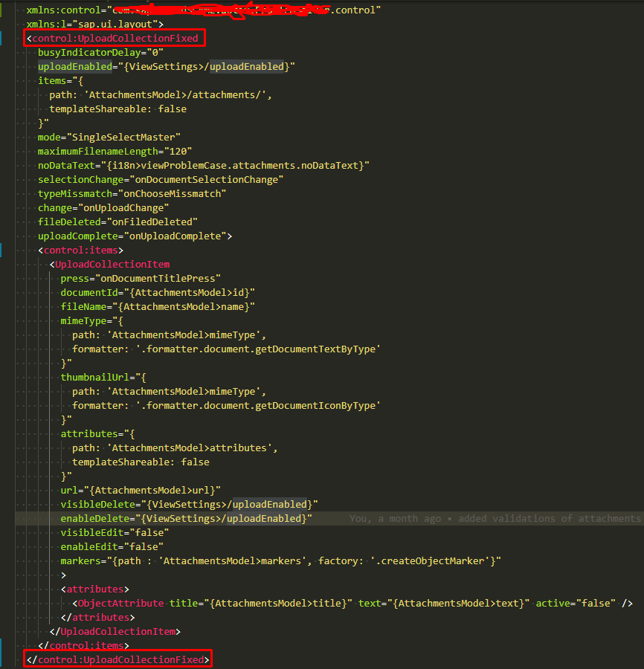Click the UploadCollectionItem tag name
The width and height of the screenshot is (644, 669).
tap(112, 264)
